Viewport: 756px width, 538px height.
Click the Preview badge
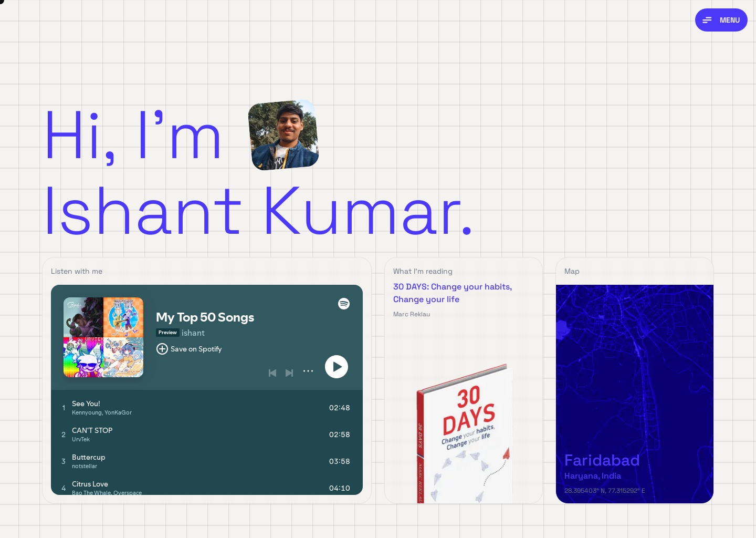pos(167,333)
